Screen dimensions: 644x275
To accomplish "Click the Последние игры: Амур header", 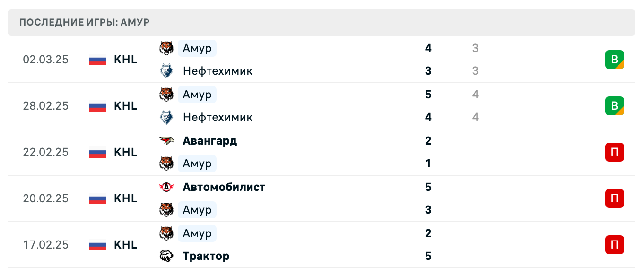I will pos(85,23).
